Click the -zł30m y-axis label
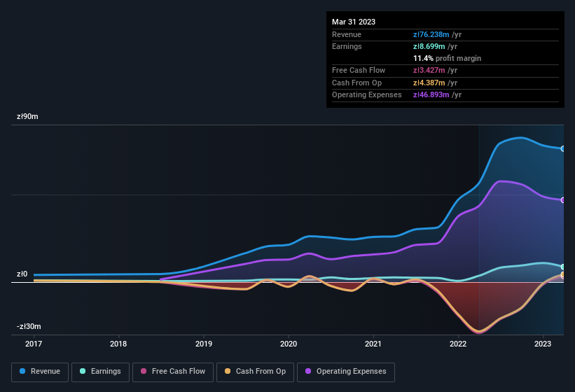Viewport: 575px width, 392px height. [29, 326]
